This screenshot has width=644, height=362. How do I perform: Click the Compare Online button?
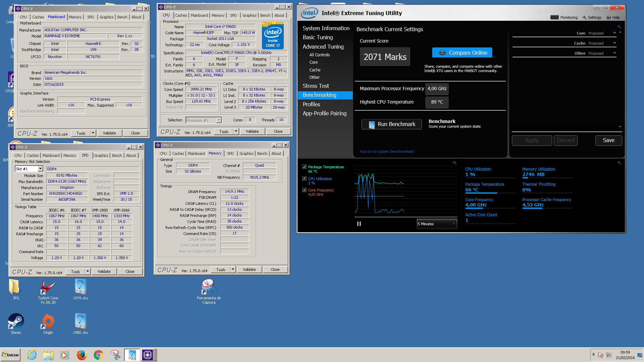pos(462,53)
